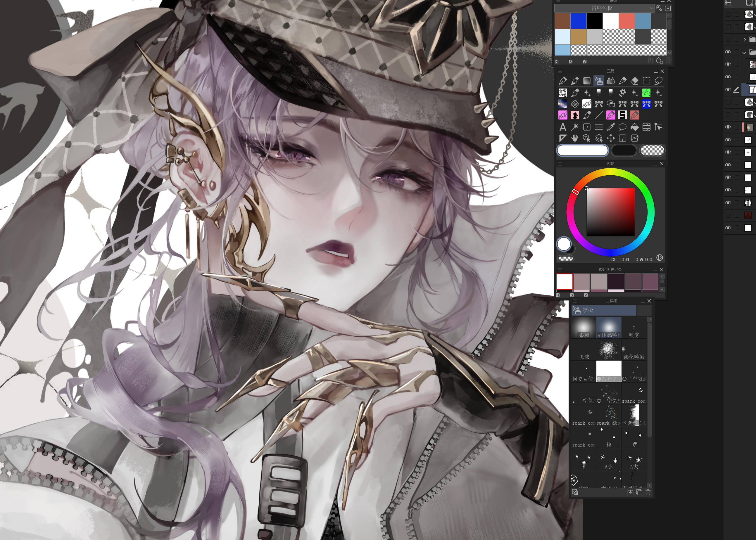
Task: Hide the character thumbnail layer inside folder
Action: (x=728, y=65)
